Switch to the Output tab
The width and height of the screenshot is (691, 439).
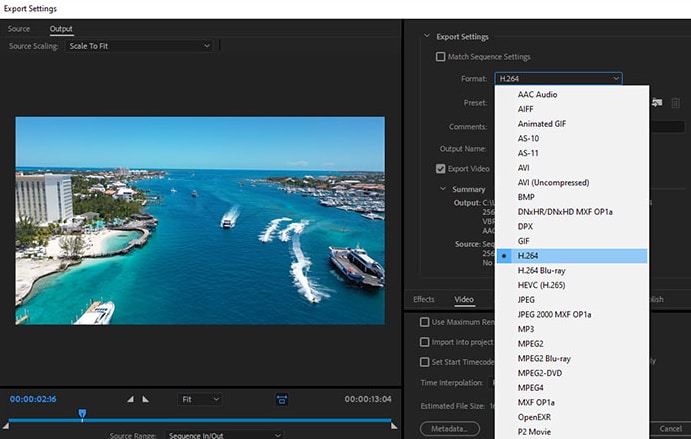(x=61, y=29)
